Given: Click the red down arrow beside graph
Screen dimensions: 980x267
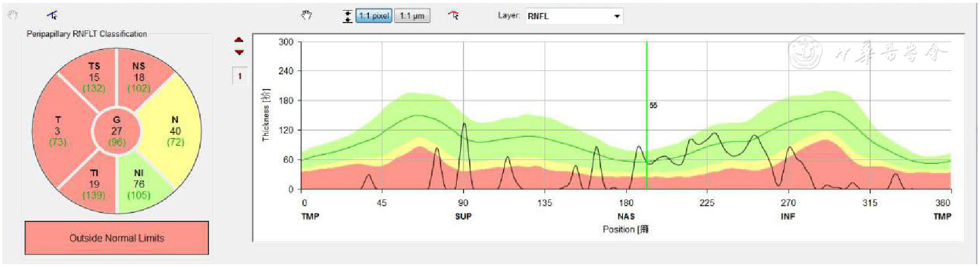Looking at the screenshot, I should [x=239, y=52].
